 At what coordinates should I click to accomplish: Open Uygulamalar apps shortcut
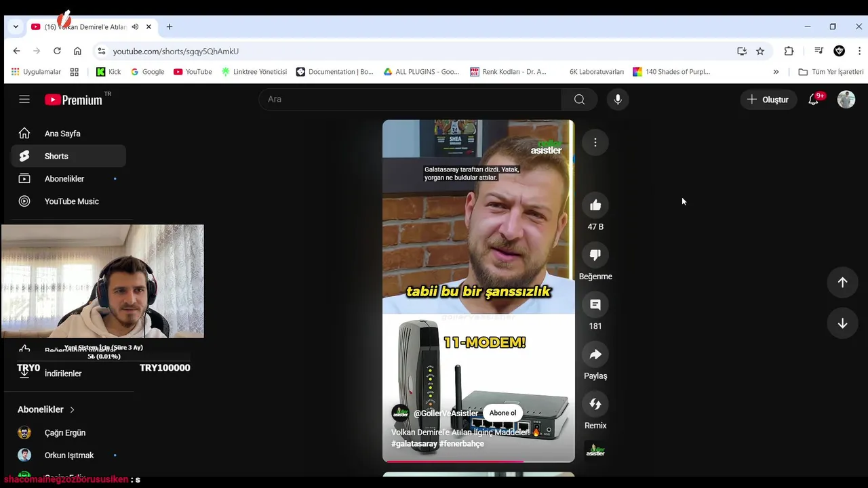tap(36, 72)
